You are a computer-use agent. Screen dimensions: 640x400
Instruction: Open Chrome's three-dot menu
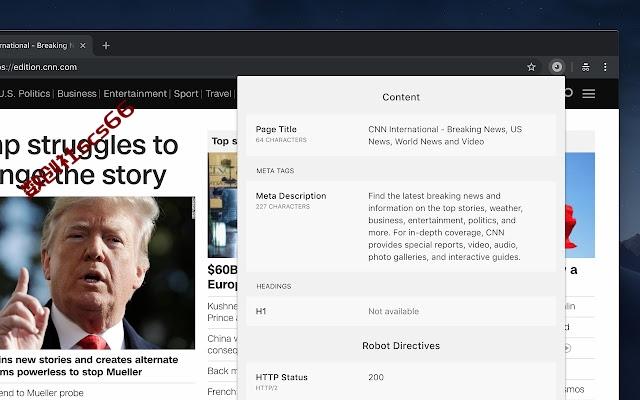click(605, 67)
